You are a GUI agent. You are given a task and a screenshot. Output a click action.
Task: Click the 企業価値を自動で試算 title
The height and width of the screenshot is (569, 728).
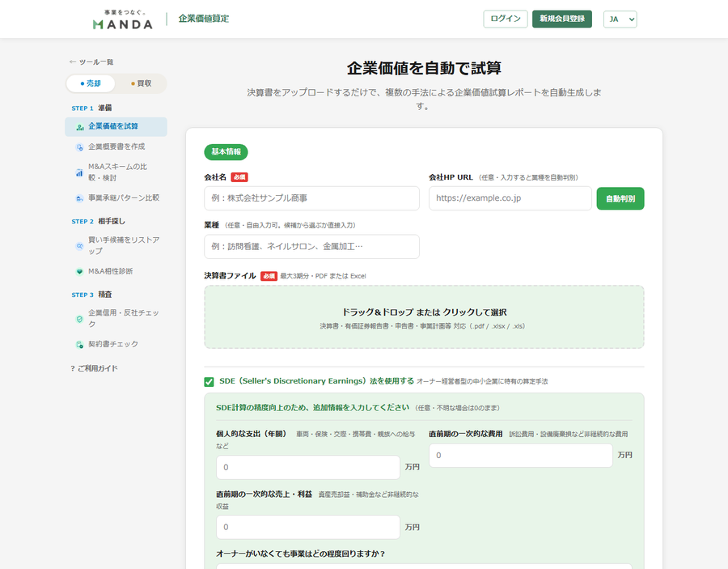pos(424,68)
